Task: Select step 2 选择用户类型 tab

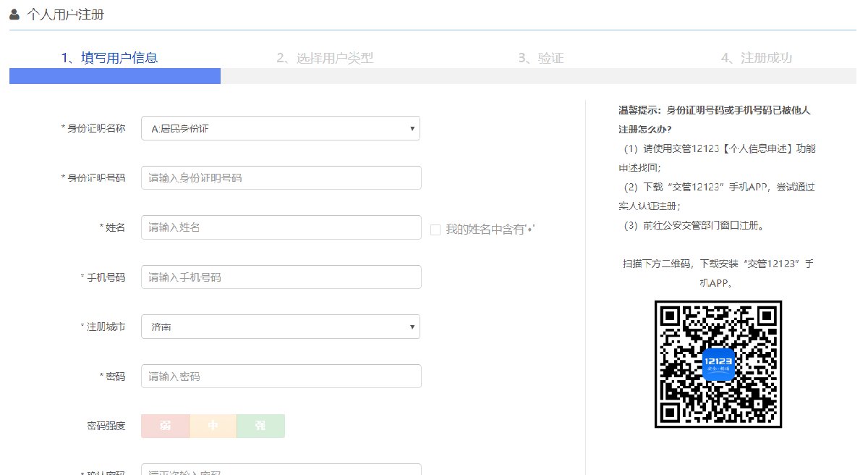Action: tap(325, 58)
